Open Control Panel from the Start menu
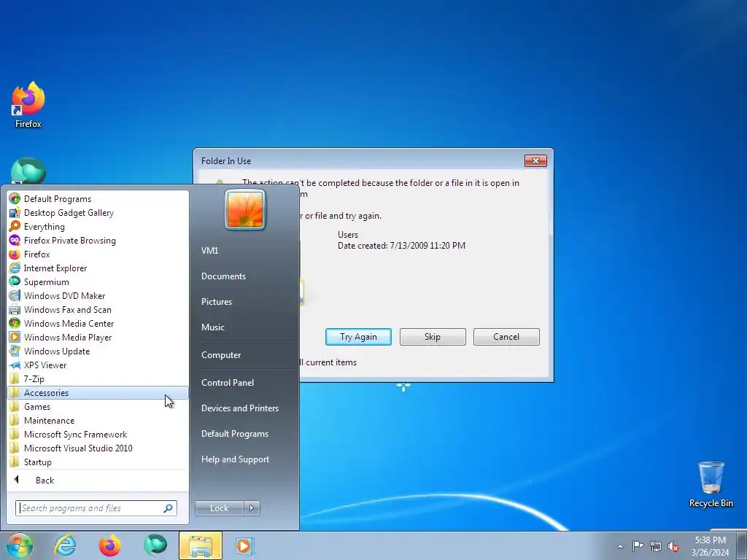 tap(245, 382)
